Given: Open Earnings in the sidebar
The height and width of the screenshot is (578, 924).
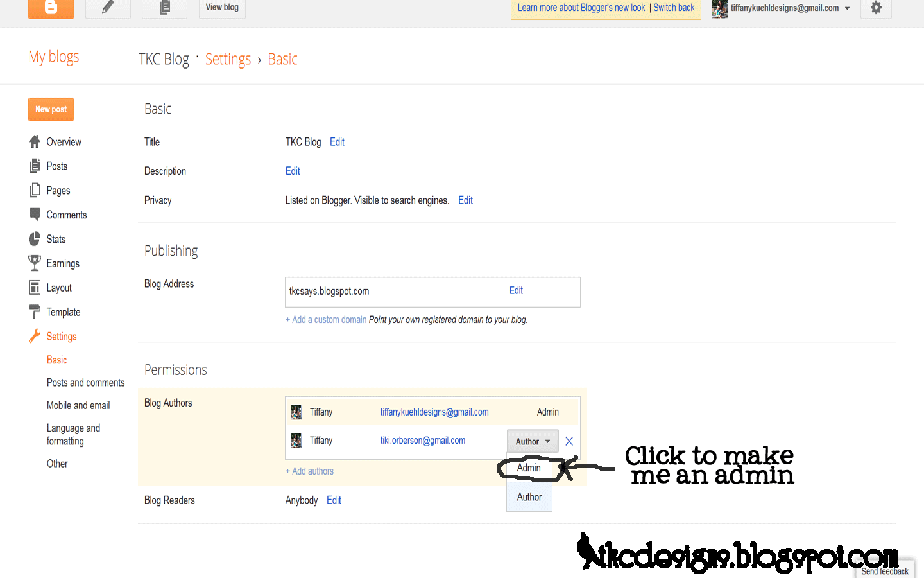Looking at the screenshot, I should point(63,264).
